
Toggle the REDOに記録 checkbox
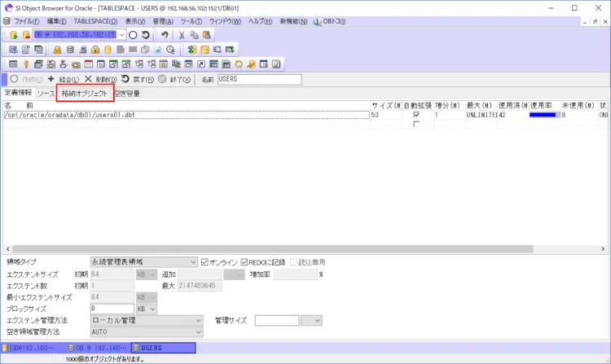(244, 262)
